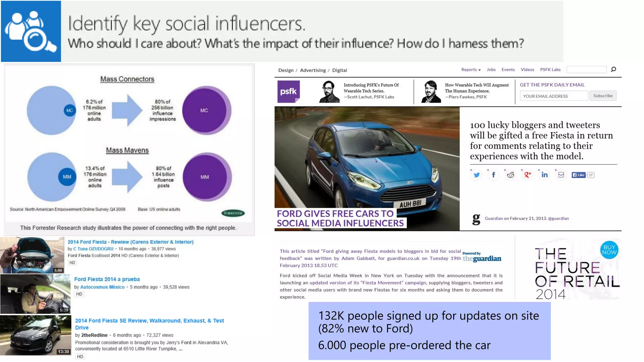Click the email share envelope icon
644x362 pixels.
pyautogui.click(x=561, y=175)
